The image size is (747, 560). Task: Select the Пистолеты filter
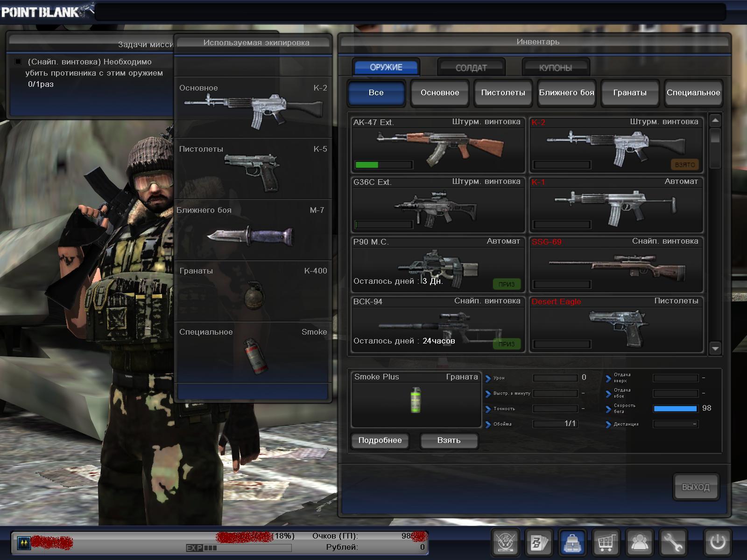503,92
